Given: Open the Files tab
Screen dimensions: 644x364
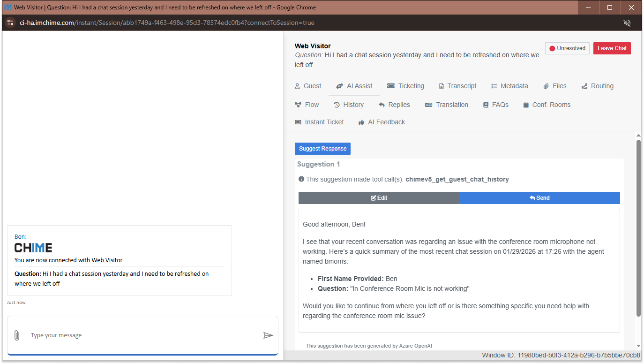Looking at the screenshot, I should (555, 86).
